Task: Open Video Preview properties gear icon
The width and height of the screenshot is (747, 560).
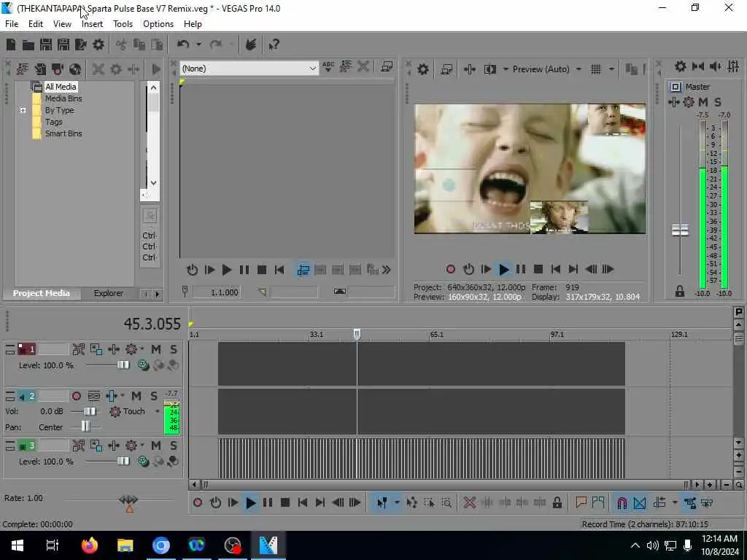Action: pos(423,69)
